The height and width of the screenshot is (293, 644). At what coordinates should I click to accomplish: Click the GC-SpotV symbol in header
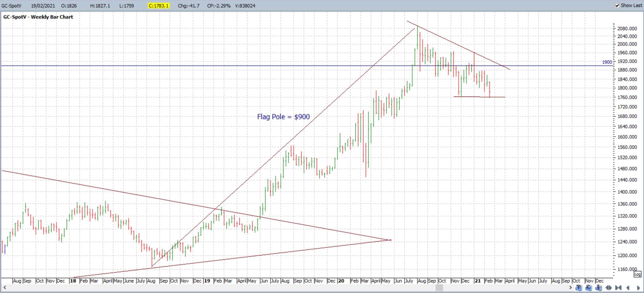click(x=11, y=6)
